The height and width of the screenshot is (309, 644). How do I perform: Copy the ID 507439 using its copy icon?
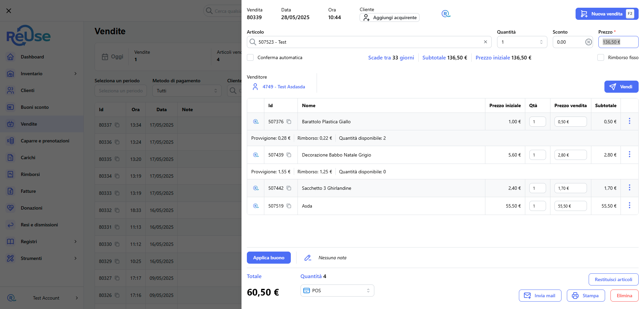tap(289, 155)
